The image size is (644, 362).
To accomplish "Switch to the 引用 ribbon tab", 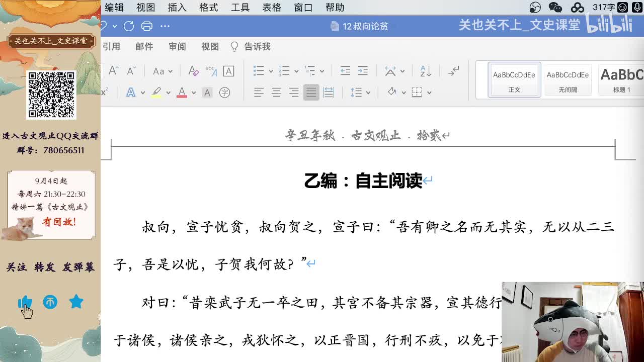I will (111, 47).
